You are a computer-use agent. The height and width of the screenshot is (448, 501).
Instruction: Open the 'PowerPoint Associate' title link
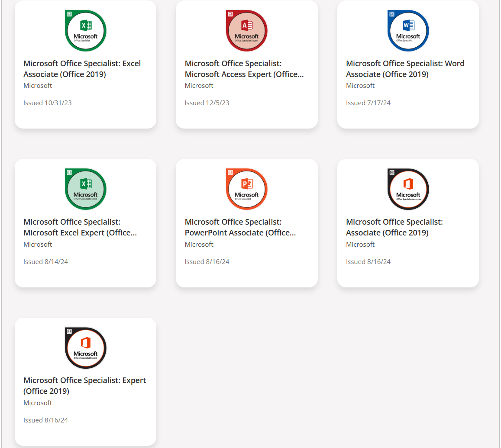tap(240, 227)
